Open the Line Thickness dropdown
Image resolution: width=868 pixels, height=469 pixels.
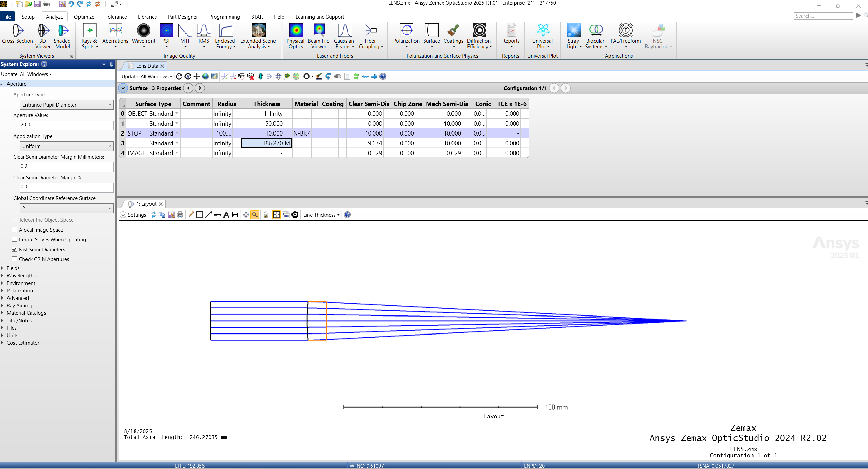click(x=321, y=215)
